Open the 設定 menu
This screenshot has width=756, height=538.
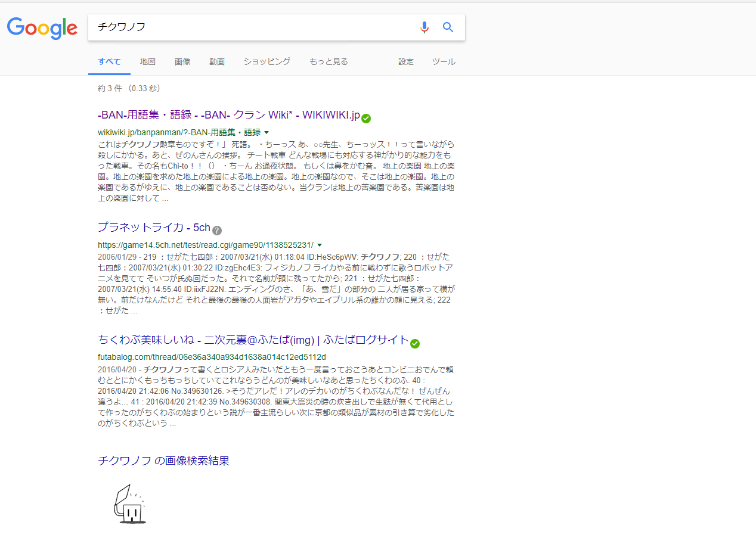coord(406,61)
